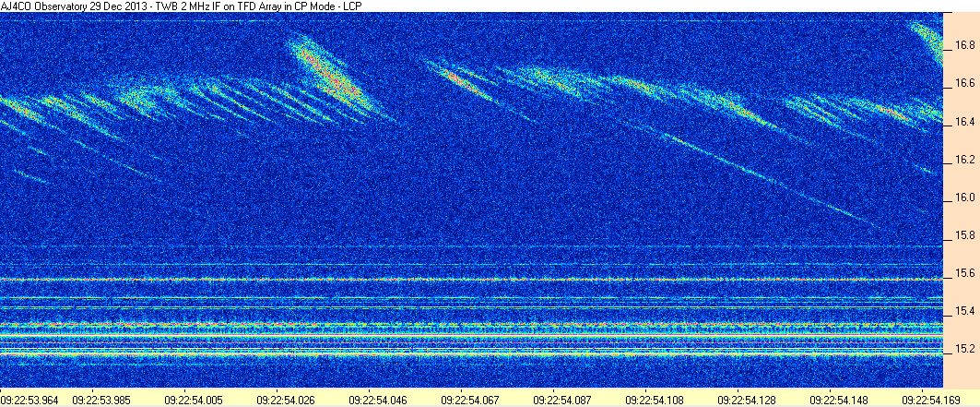
Task: Click the 09:22:54.169 time label
Action: point(930,398)
